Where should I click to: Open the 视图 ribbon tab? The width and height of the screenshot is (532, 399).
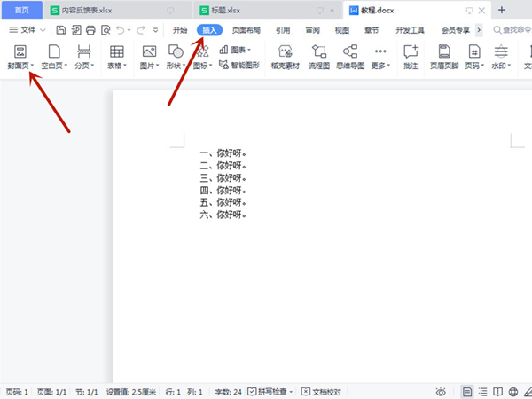coord(342,30)
